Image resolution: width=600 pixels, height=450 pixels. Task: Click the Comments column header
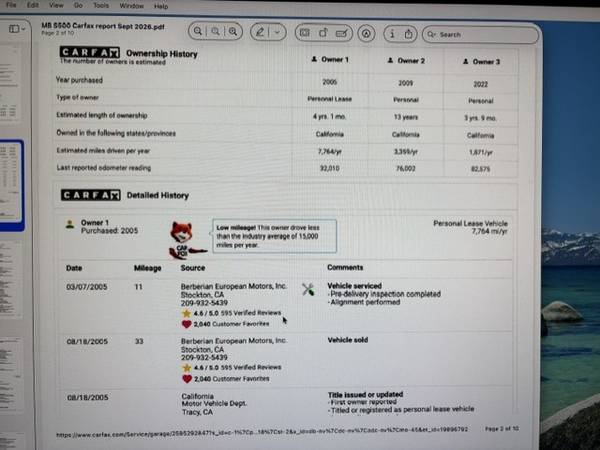click(x=345, y=267)
